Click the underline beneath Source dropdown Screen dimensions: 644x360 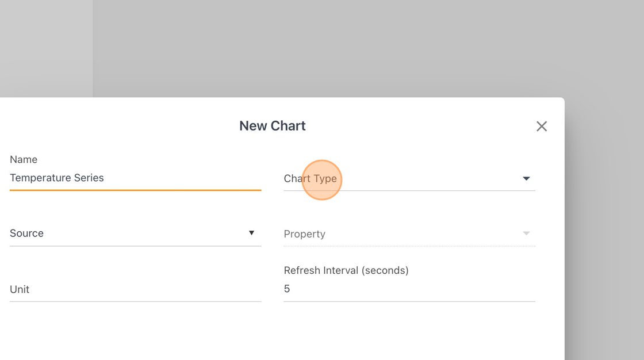coord(136,246)
